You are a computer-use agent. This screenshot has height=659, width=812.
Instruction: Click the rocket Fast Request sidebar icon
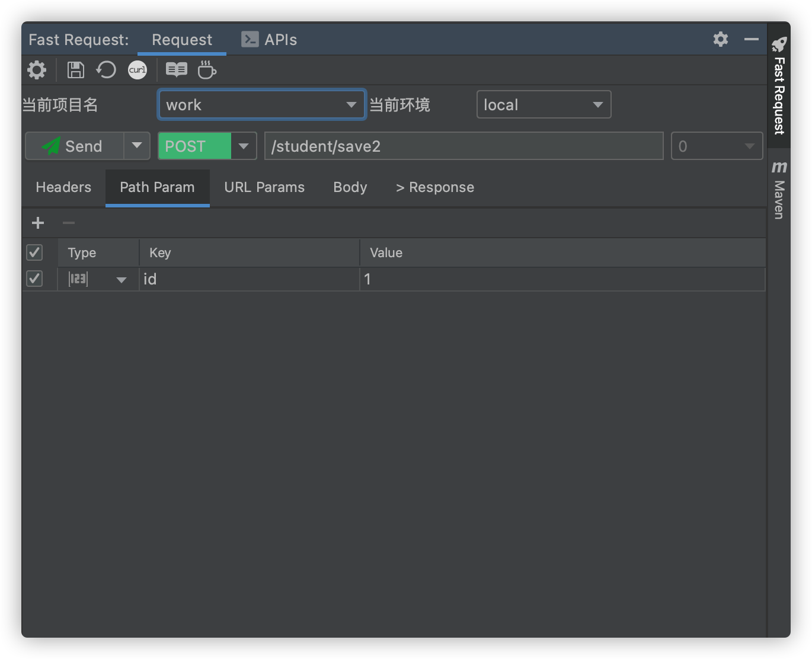[x=779, y=44]
